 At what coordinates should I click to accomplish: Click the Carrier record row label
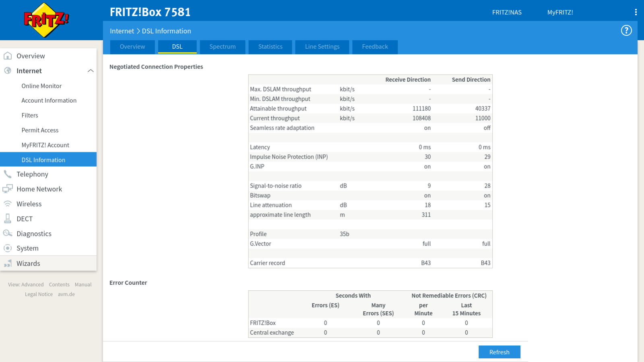point(267,263)
